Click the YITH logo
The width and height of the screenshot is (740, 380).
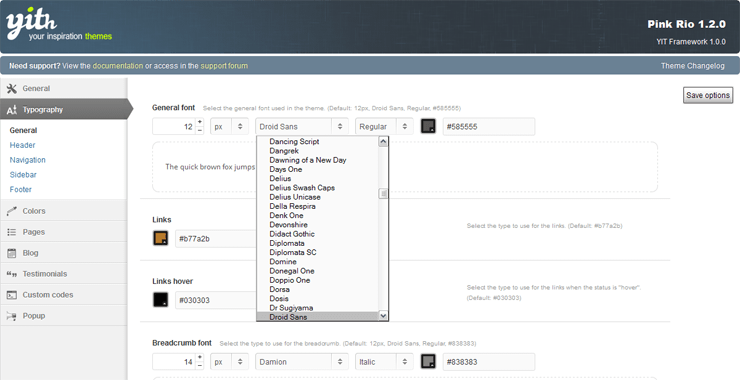click(x=59, y=25)
